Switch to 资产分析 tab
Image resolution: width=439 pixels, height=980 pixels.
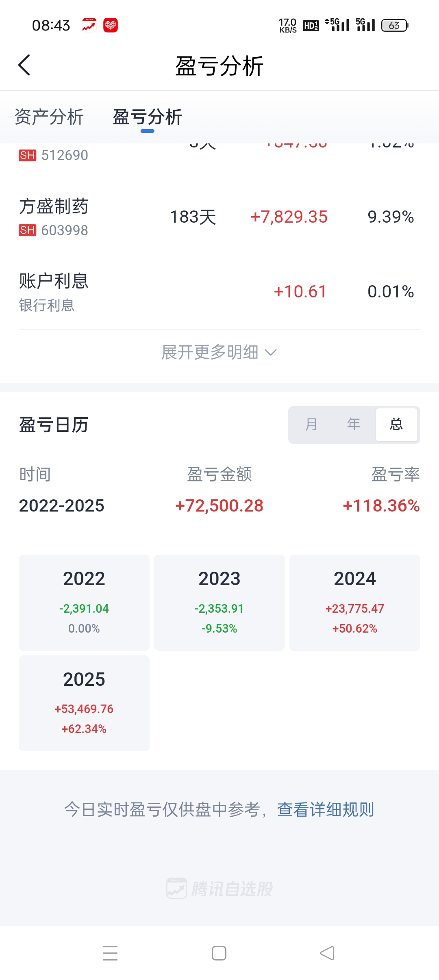(49, 117)
